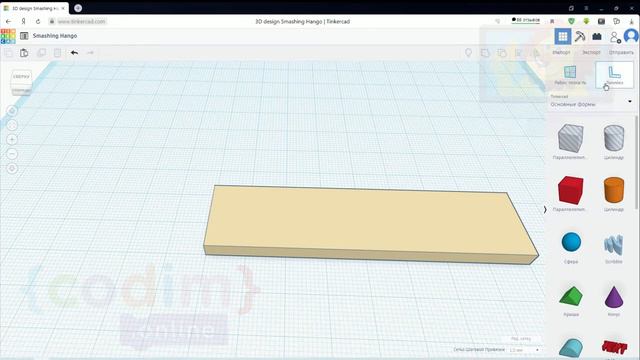Open the Tinkercad logo home link
This screenshot has height=360, width=640.
tap(8, 36)
